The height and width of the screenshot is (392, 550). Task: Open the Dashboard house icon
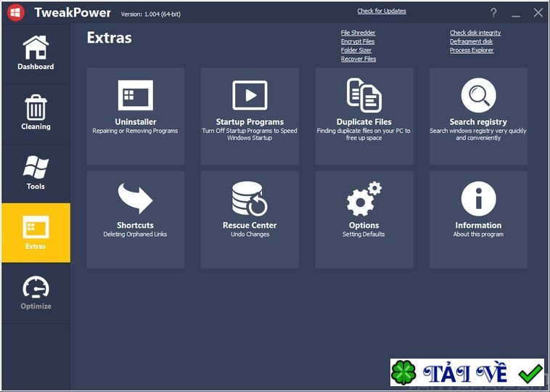click(x=36, y=47)
